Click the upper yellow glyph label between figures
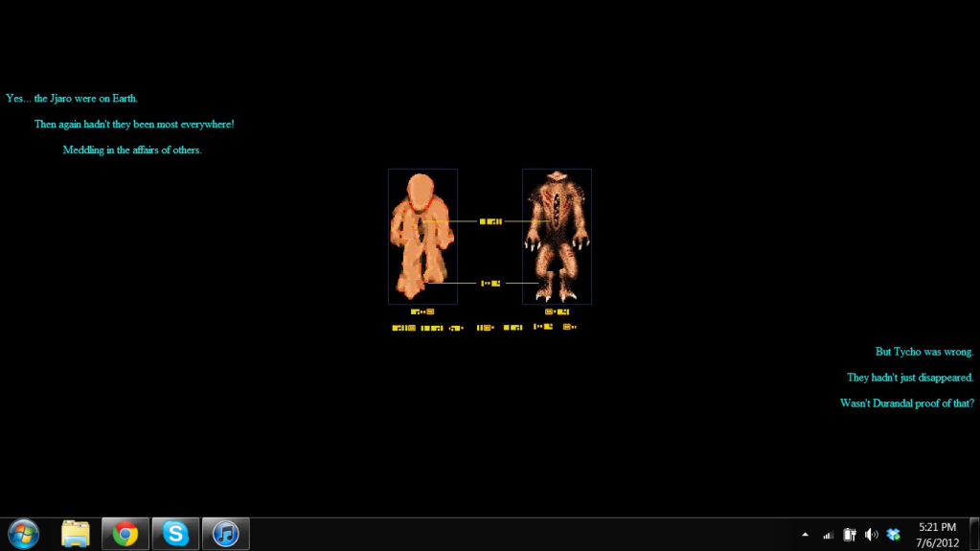This screenshot has height=551, width=980. pyautogui.click(x=490, y=221)
